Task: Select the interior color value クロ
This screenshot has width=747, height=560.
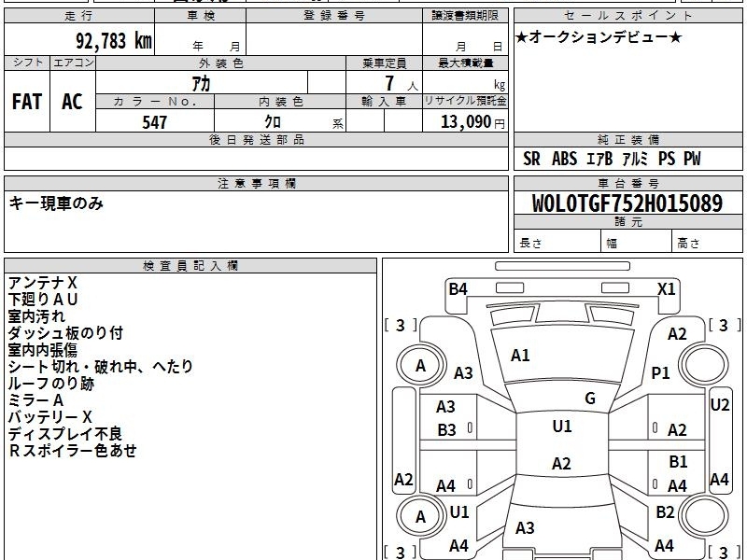Action: tap(273, 122)
